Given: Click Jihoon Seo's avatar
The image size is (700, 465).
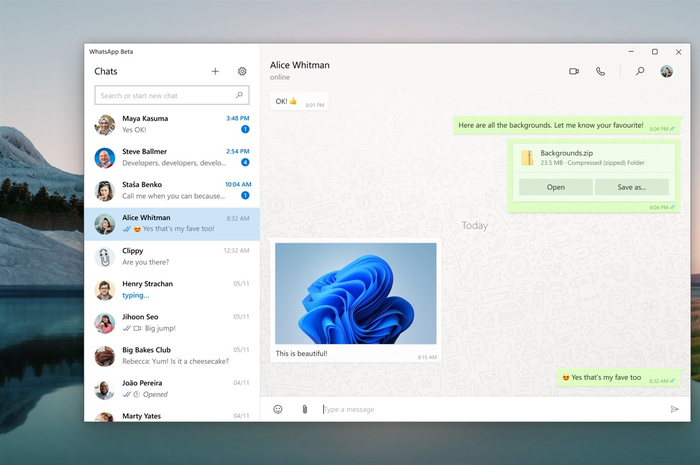Looking at the screenshot, I should click(x=105, y=323).
